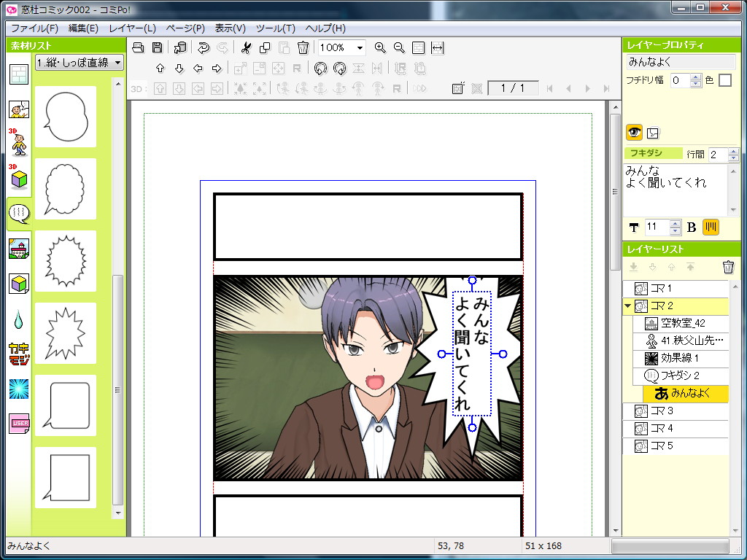This screenshot has height=560, width=747.
Task: Open the ページ(P) menu
Action: [185, 28]
